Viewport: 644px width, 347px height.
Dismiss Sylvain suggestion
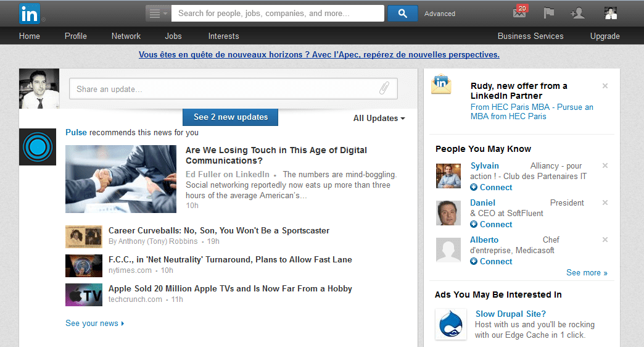pos(605,165)
